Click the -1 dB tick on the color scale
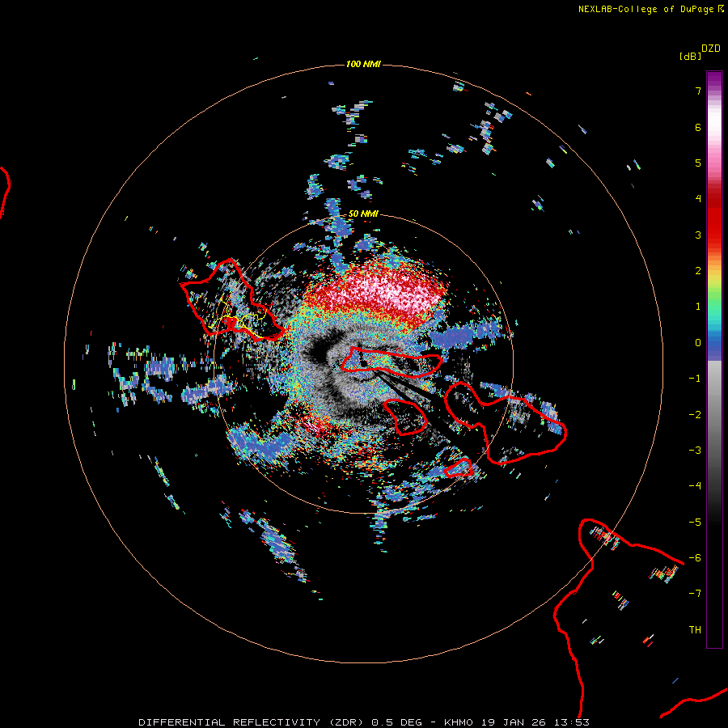 pos(695,379)
